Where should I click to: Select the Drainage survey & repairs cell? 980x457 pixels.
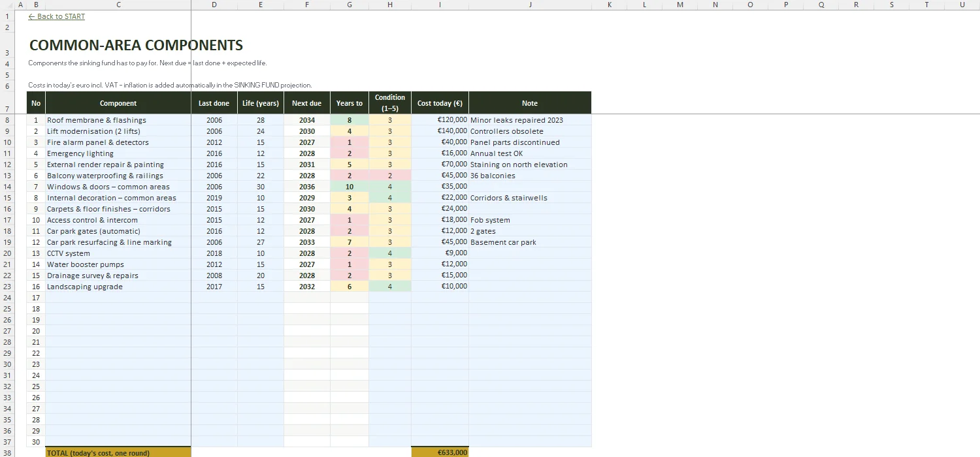coord(118,276)
